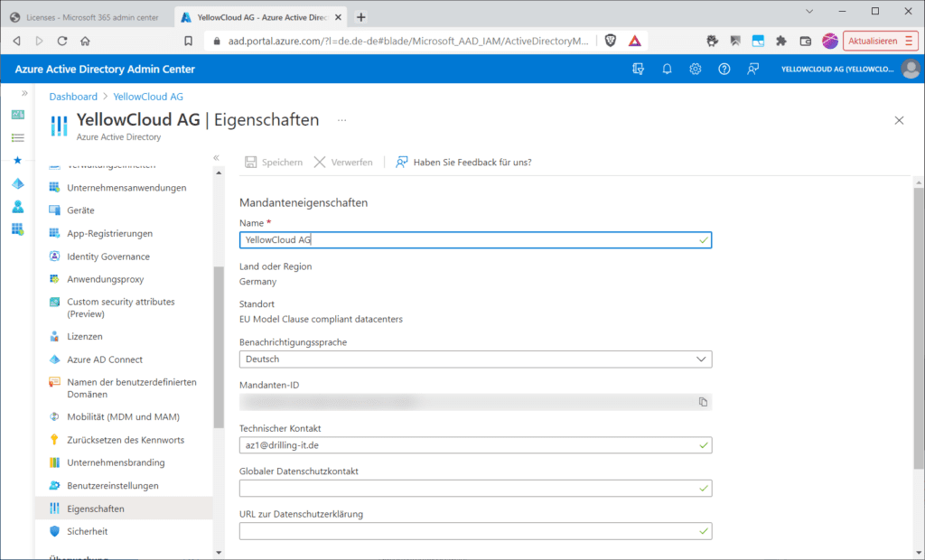
Task: Collapse the resource menu with double chevron
Action: 217,158
